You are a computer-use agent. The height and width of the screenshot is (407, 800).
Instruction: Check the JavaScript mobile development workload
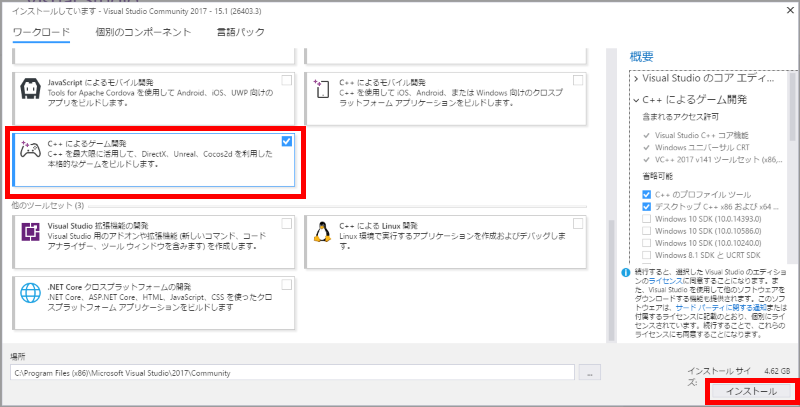[287, 81]
